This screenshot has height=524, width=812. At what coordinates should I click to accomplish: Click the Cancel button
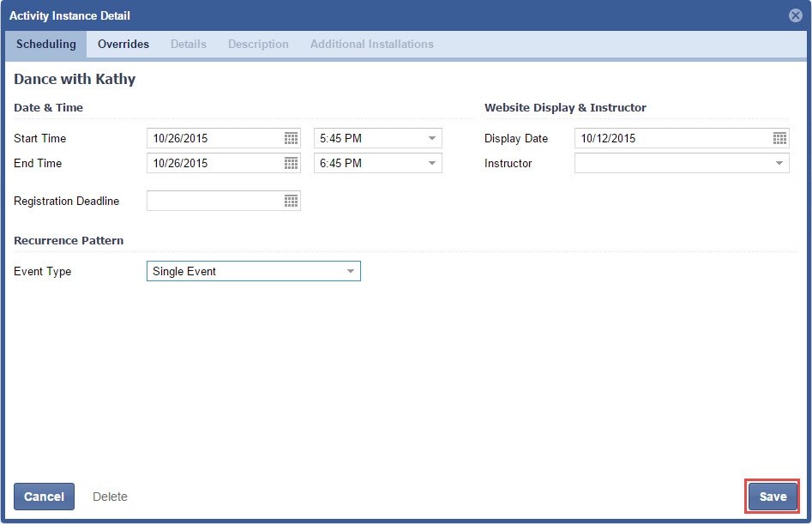point(44,497)
